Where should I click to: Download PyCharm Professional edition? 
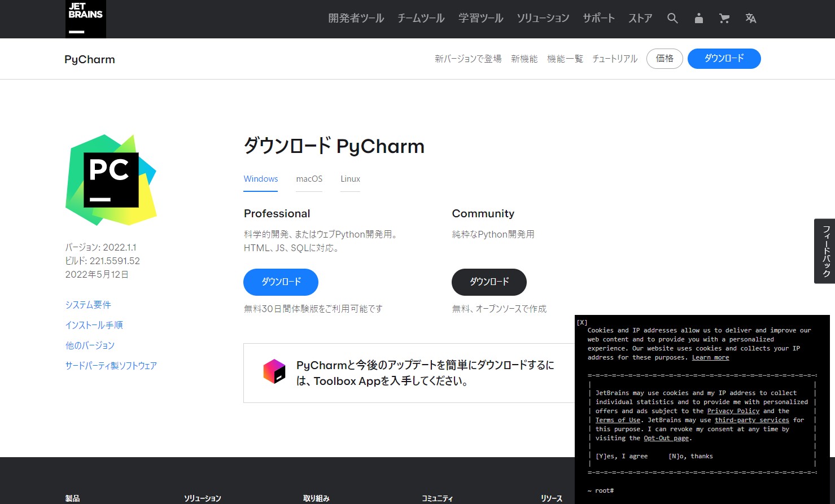pos(281,282)
